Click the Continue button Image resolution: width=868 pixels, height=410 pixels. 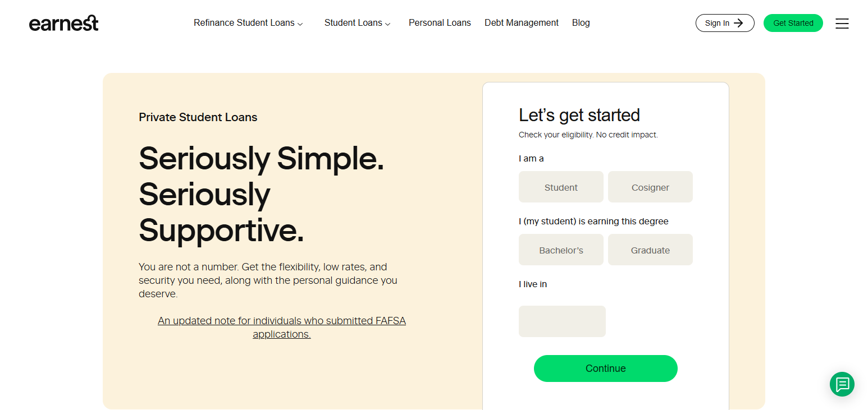pos(605,368)
